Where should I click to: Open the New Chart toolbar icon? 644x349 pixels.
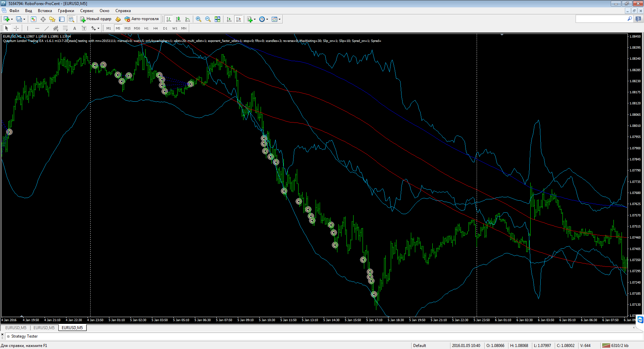tap(6, 19)
